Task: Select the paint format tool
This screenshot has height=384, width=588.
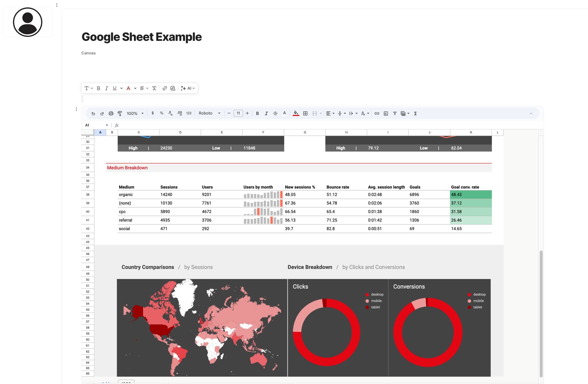Action: [x=120, y=113]
